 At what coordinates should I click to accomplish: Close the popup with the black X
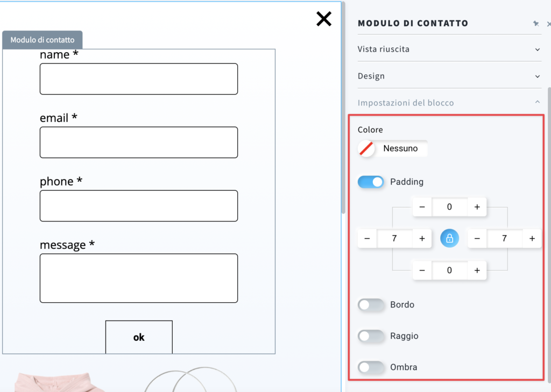pos(323,19)
